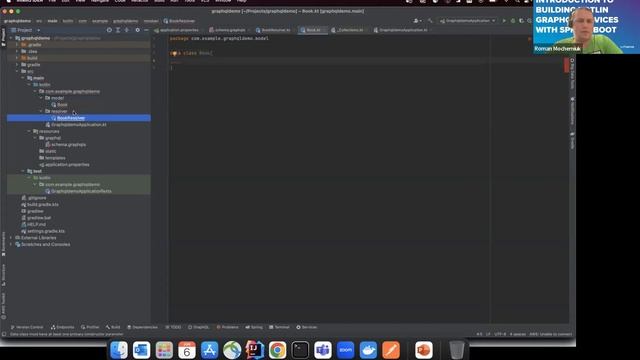Open Project panel settings gear

(x=138, y=30)
